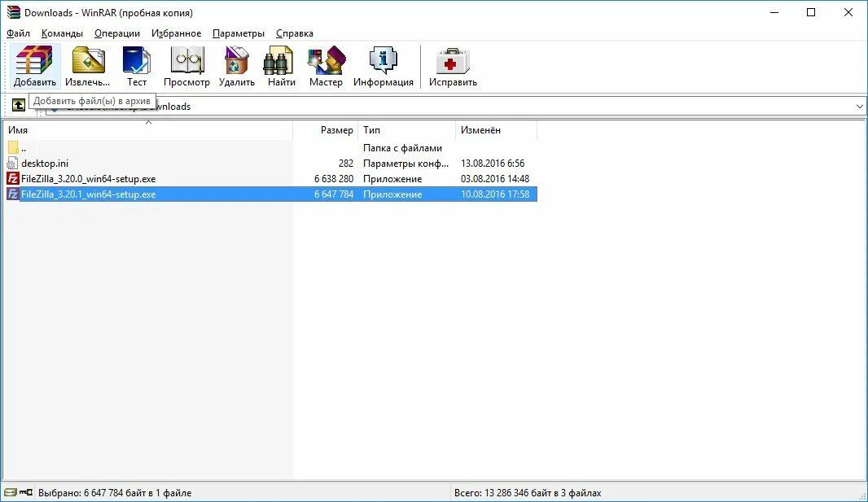868x502 pixels.
Task: Open the Параметры menu
Action: tap(239, 33)
